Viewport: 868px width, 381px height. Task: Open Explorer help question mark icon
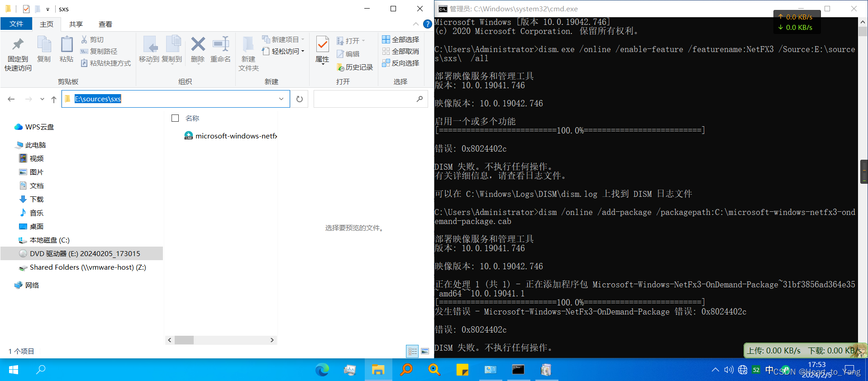click(x=427, y=24)
